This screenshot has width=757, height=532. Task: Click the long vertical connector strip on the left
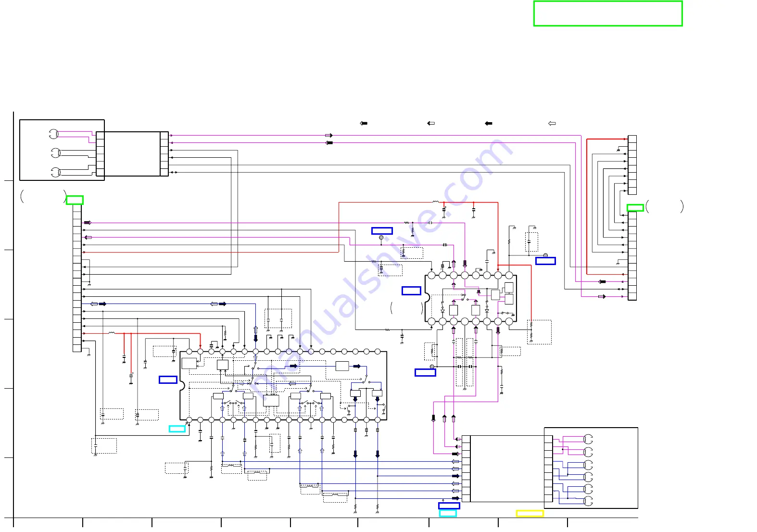(x=77, y=278)
